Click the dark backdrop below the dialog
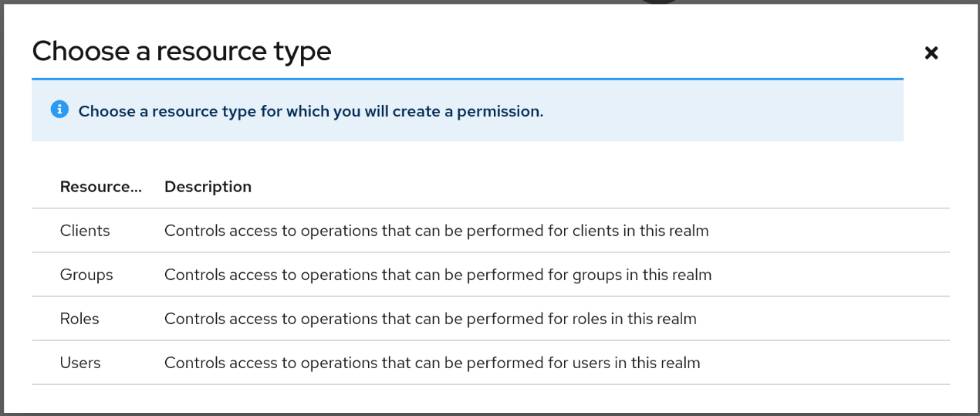 point(490,414)
